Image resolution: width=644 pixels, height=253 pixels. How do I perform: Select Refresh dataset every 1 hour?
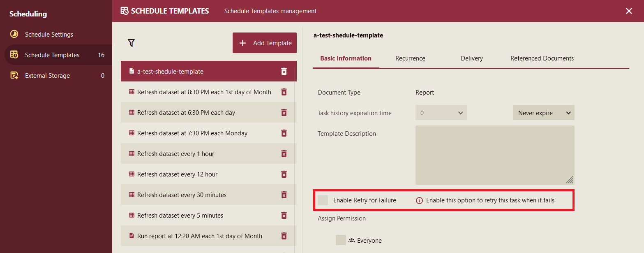click(208, 154)
